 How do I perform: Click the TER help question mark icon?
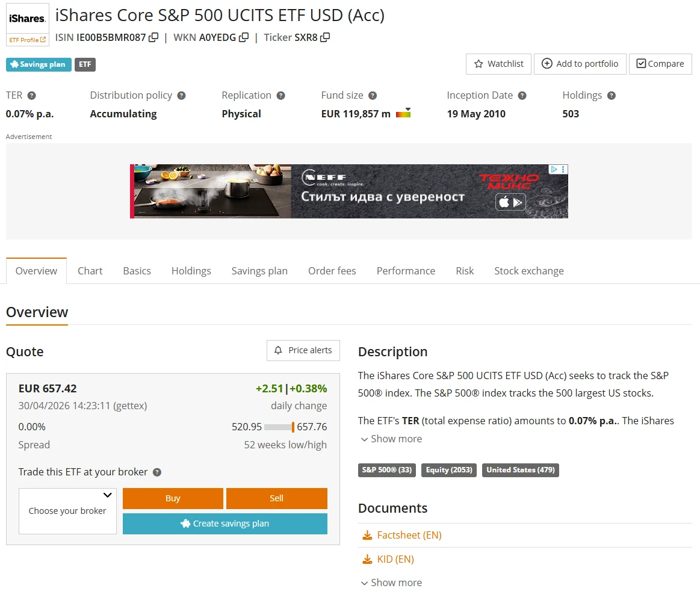coord(32,96)
